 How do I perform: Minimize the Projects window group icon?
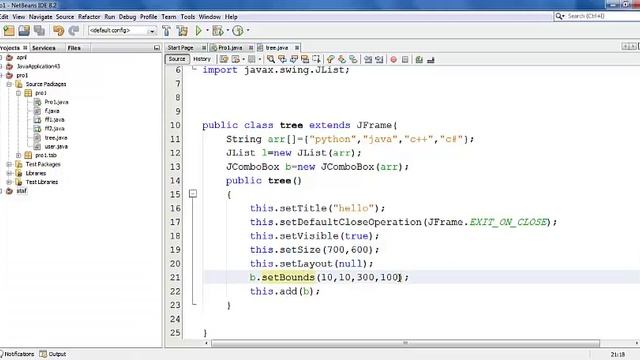pos(157,48)
